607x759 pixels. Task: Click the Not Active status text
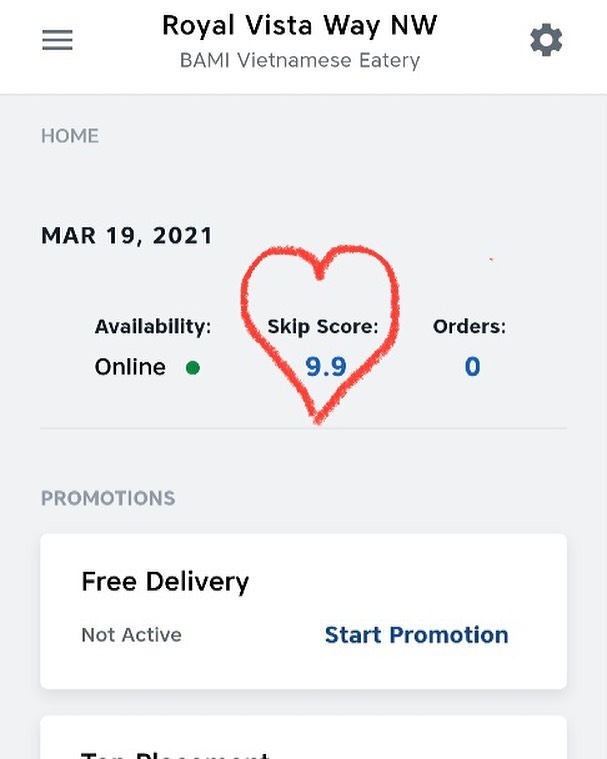131,635
